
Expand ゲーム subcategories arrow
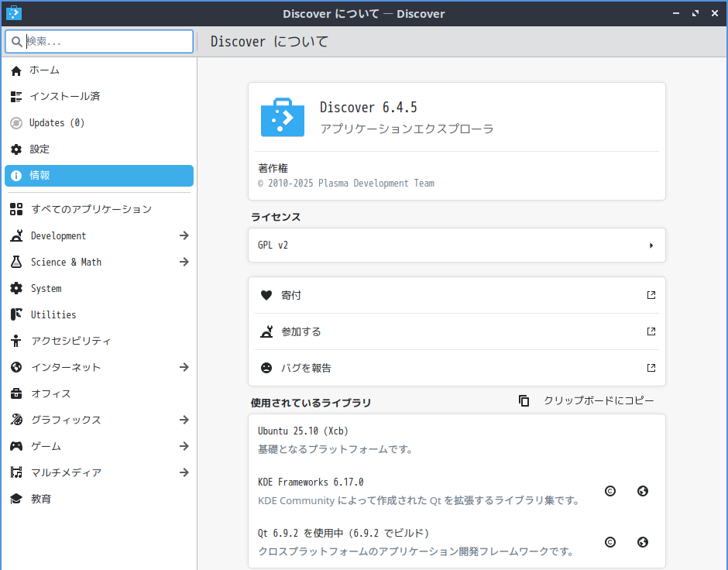pos(184,446)
